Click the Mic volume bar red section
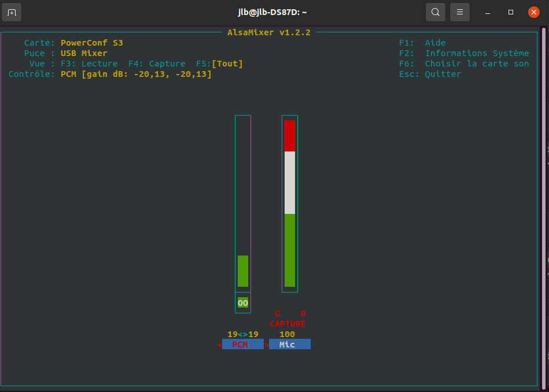Screen dimensions: 549x392 (x=290, y=135)
